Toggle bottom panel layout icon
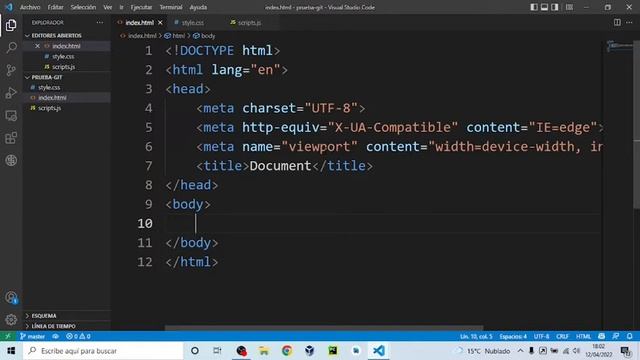This screenshot has height=360, width=640. pyautogui.click(x=544, y=7)
